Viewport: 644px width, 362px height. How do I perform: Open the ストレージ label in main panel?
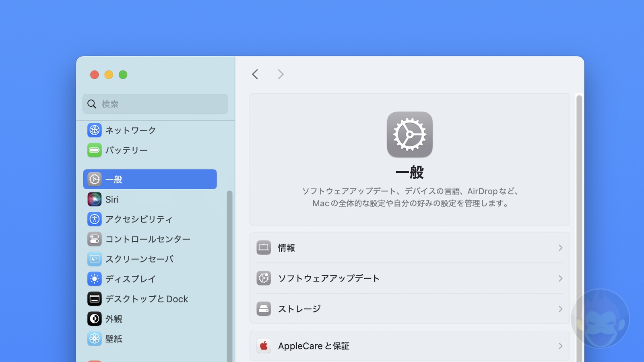(x=299, y=309)
